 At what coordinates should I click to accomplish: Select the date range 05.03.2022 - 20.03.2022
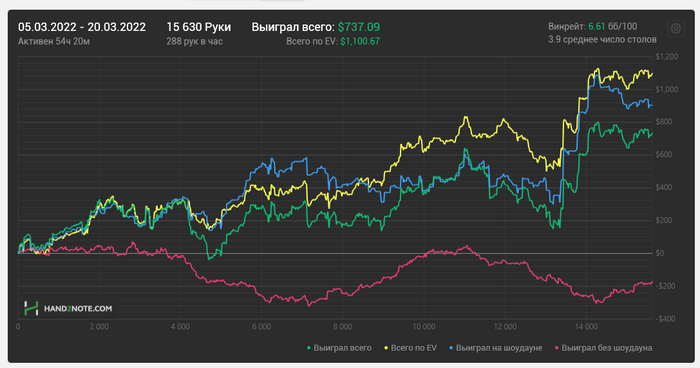[x=82, y=27]
